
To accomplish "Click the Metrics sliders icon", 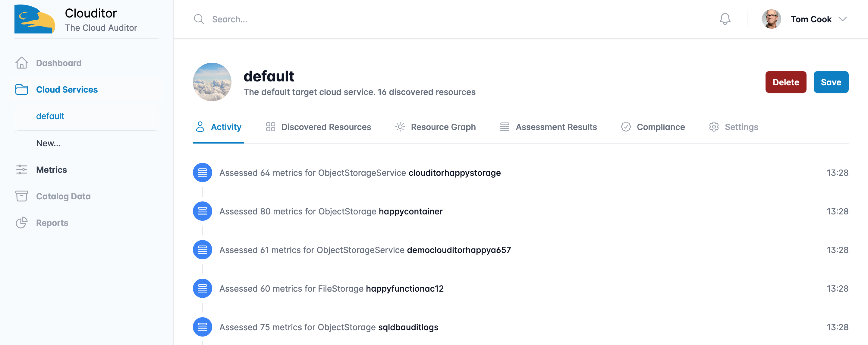I will (x=22, y=169).
